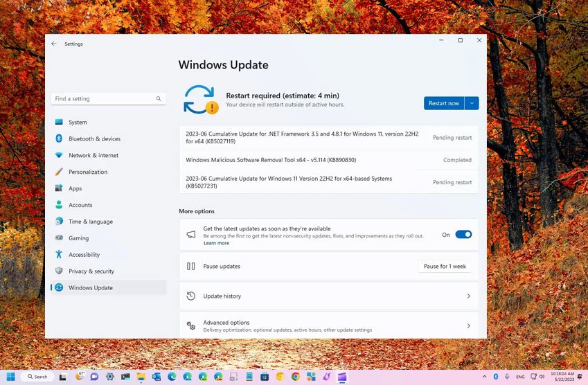Show hidden system tray icons
The width and height of the screenshot is (588, 385).
483,377
